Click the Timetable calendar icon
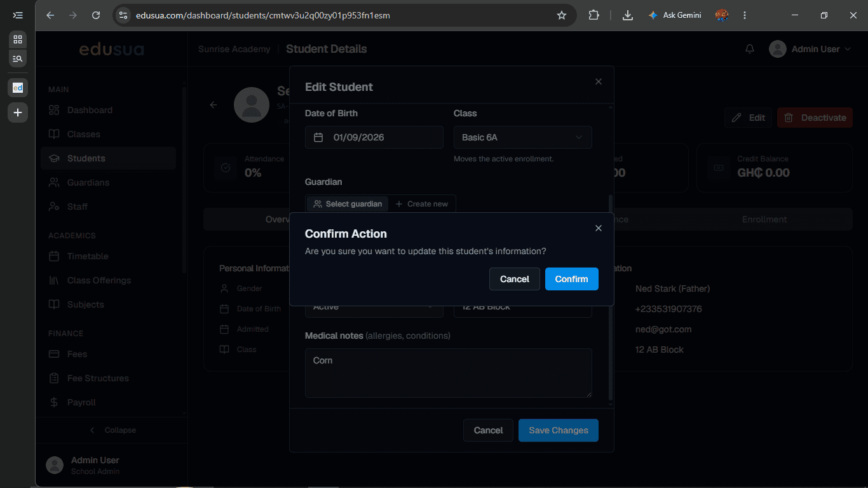The image size is (868, 488). 54,256
